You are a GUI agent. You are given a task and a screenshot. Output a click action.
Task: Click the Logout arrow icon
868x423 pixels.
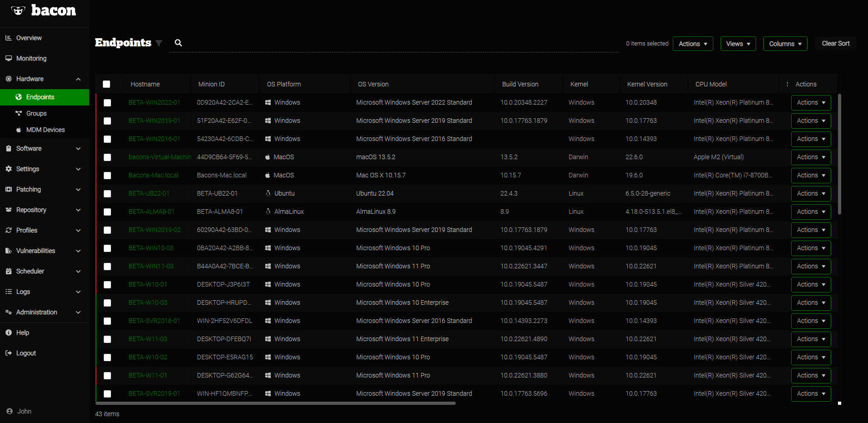(9, 353)
